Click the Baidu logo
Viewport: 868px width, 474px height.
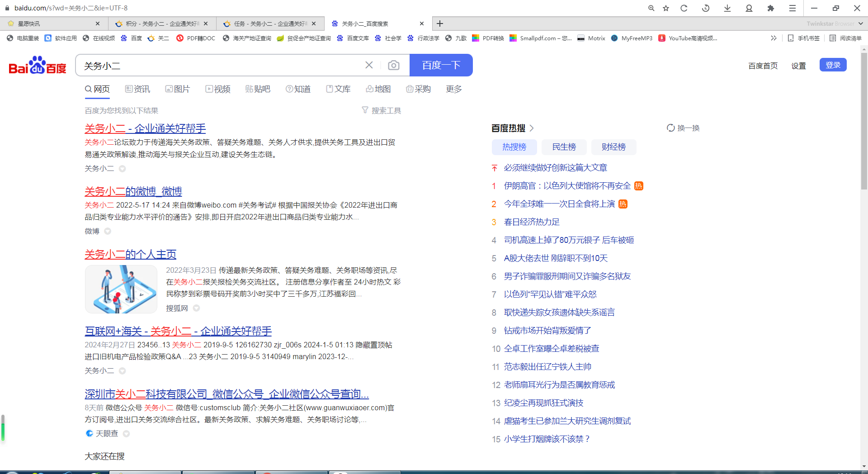click(x=38, y=66)
